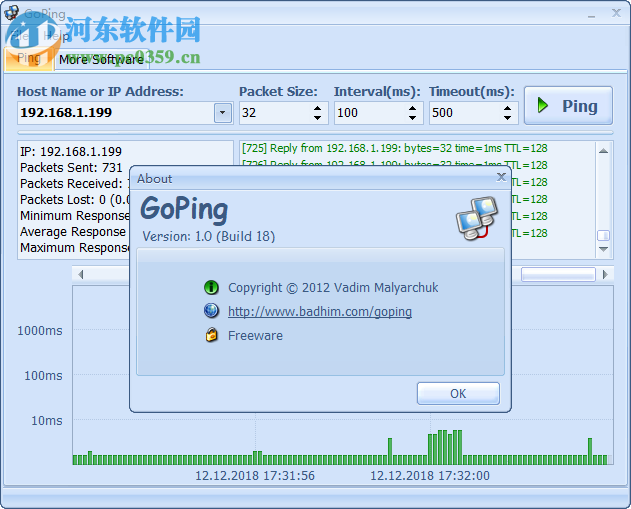Click the 1000ms axis label
Viewport: 631px width, 509px height.
(x=40, y=331)
